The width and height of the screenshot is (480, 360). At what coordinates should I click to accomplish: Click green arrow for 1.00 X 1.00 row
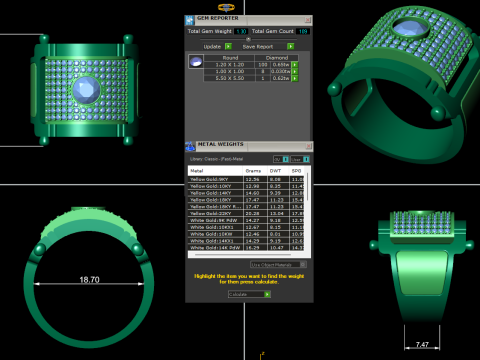pyautogui.click(x=295, y=71)
